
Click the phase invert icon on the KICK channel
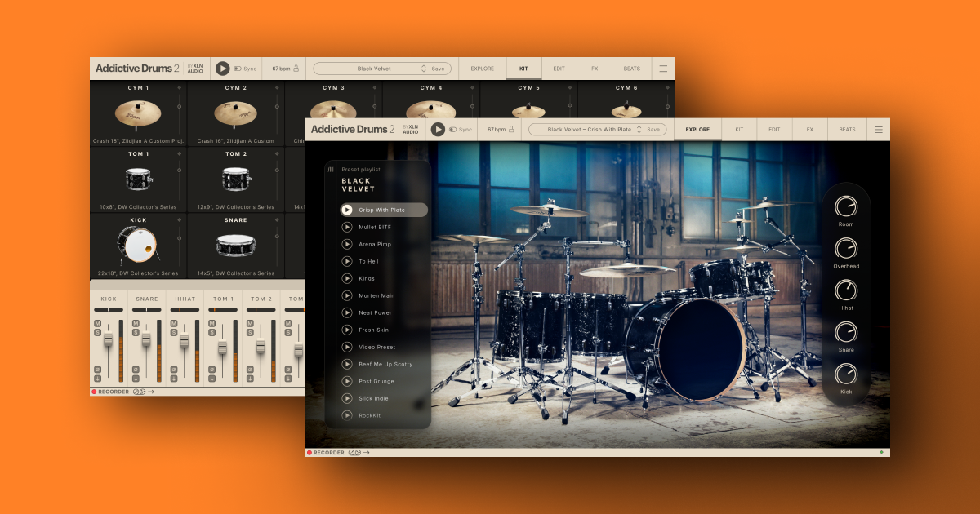pos(97,370)
